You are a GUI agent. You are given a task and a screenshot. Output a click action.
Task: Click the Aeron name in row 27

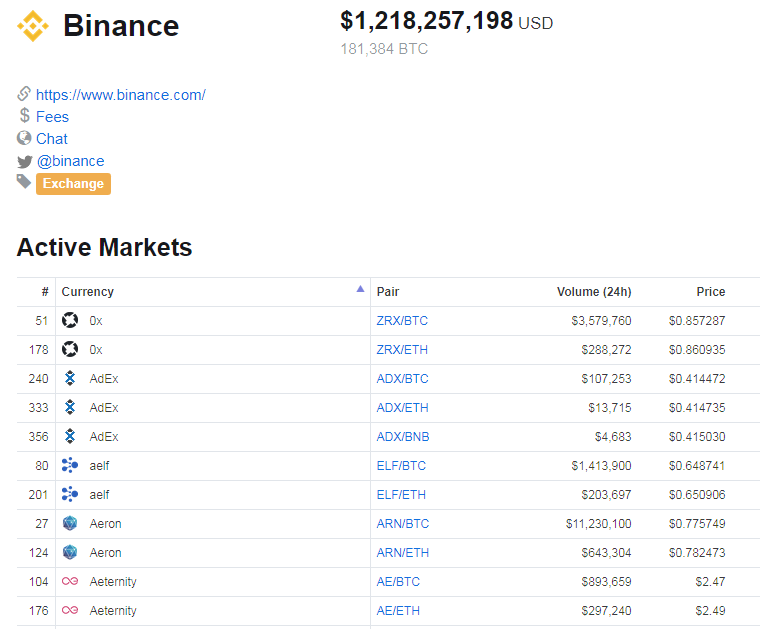click(x=105, y=524)
